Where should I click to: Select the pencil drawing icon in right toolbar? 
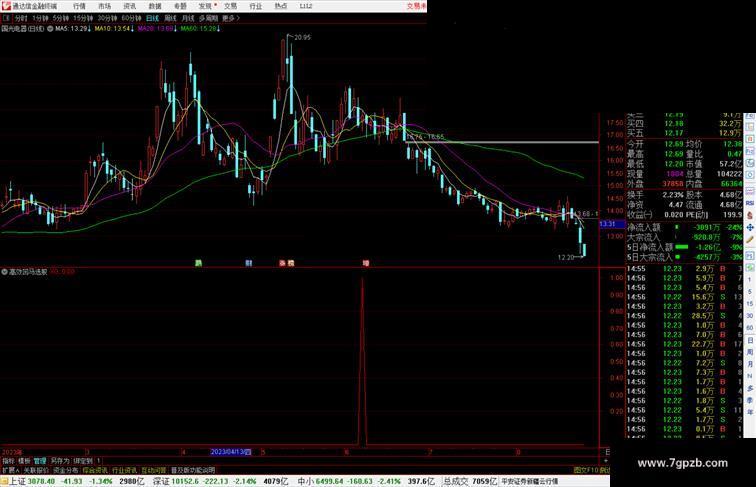click(x=750, y=239)
